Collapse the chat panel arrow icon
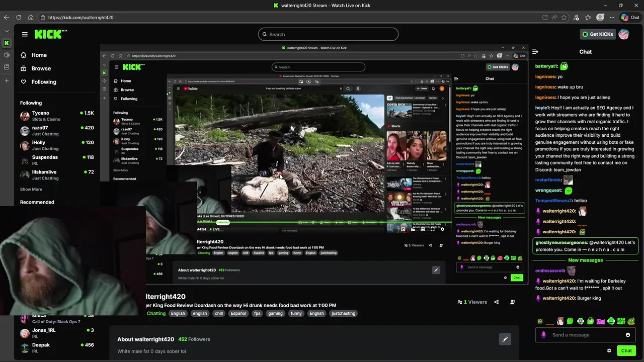The image size is (644, 362). point(535,52)
